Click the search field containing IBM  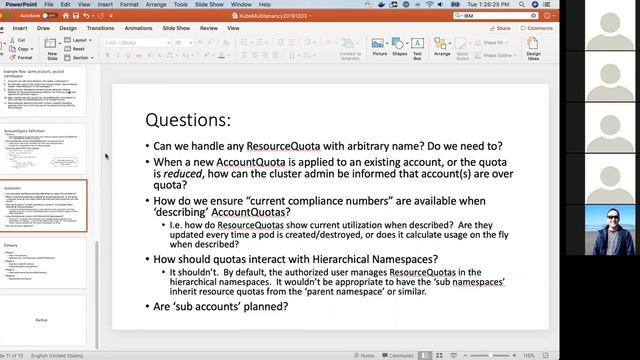[x=495, y=16]
